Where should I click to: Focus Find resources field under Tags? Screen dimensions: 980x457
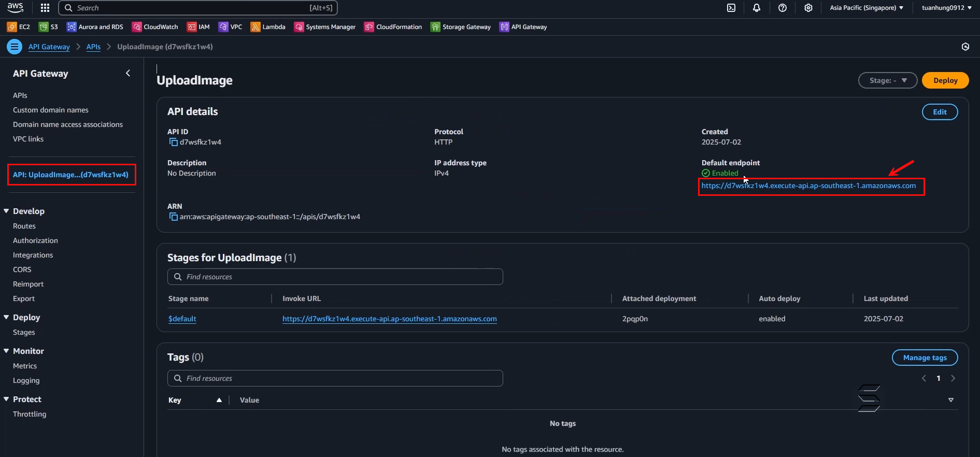click(x=335, y=378)
